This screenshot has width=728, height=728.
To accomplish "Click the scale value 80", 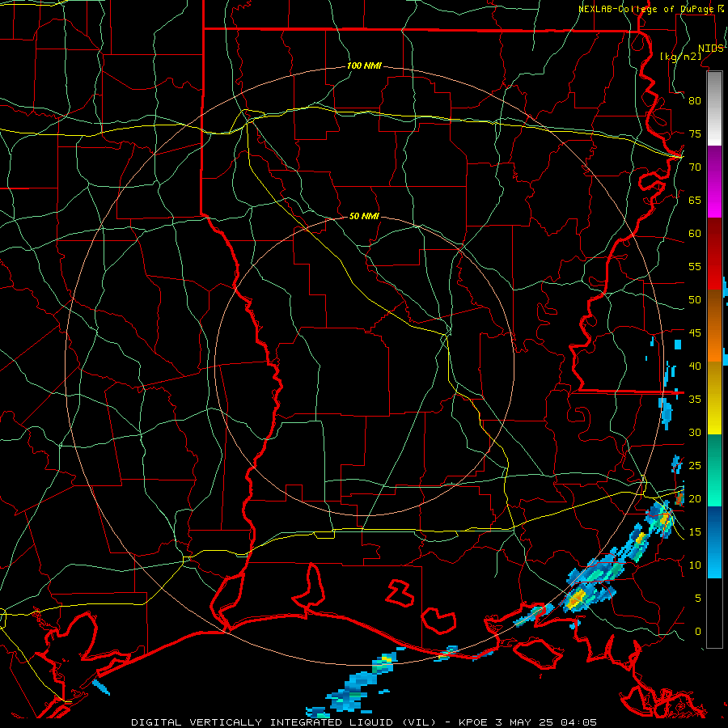I will (695, 101).
